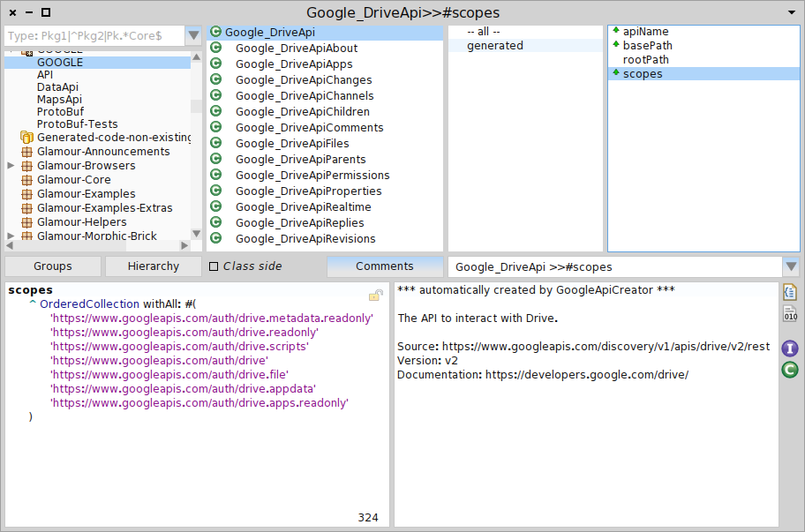Click the OrderedCollection class name in code

(x=89, y=303)
